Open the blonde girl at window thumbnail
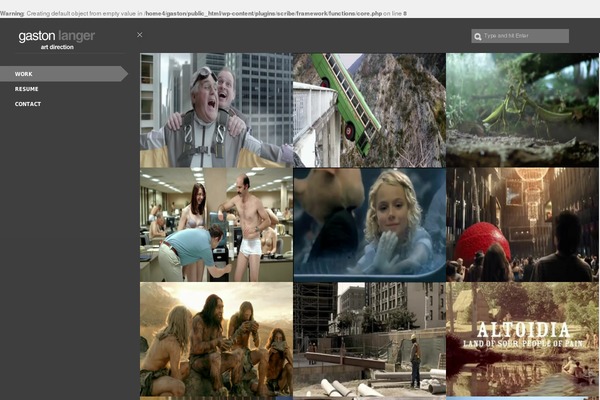 [x=369, y=225]
